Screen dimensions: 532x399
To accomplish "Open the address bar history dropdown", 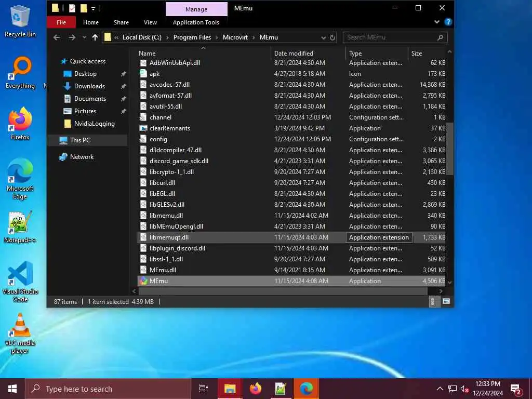I will tap(323, 37).
